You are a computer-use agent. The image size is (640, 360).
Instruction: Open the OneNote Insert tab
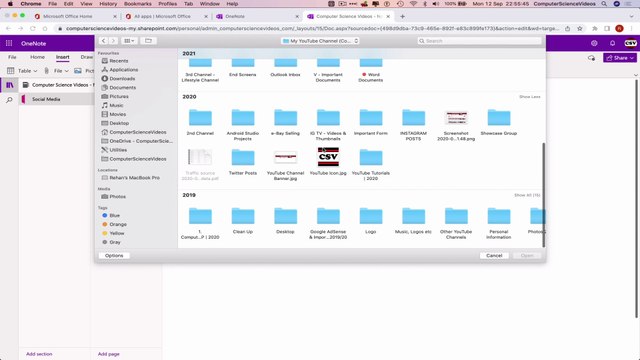(62, 57)
